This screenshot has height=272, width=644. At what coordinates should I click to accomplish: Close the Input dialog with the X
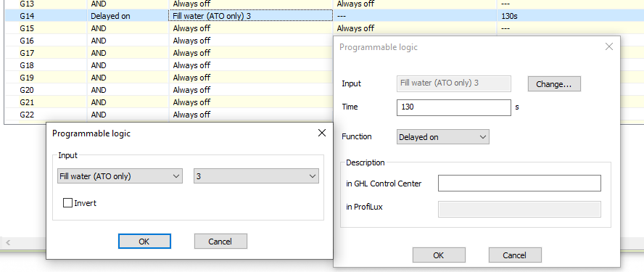(321, 133)
